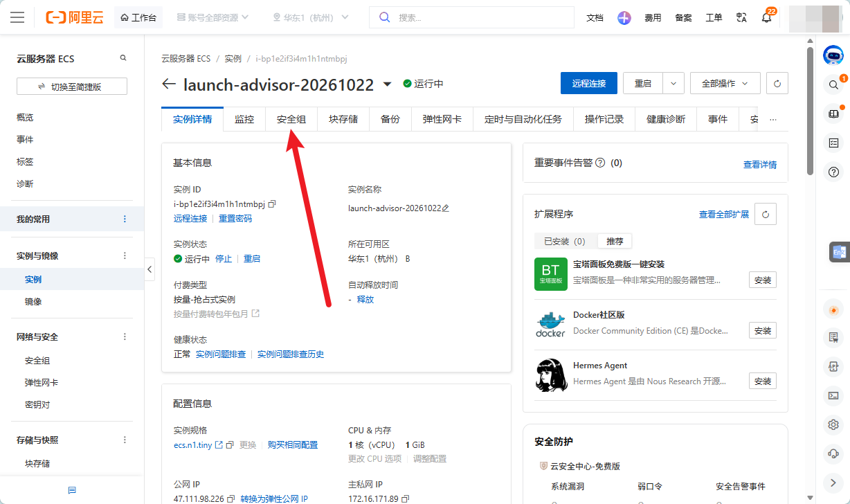850x504 pixels.
Task: Copy the public IP 47.111.98.226
Action: pos(231,499)
